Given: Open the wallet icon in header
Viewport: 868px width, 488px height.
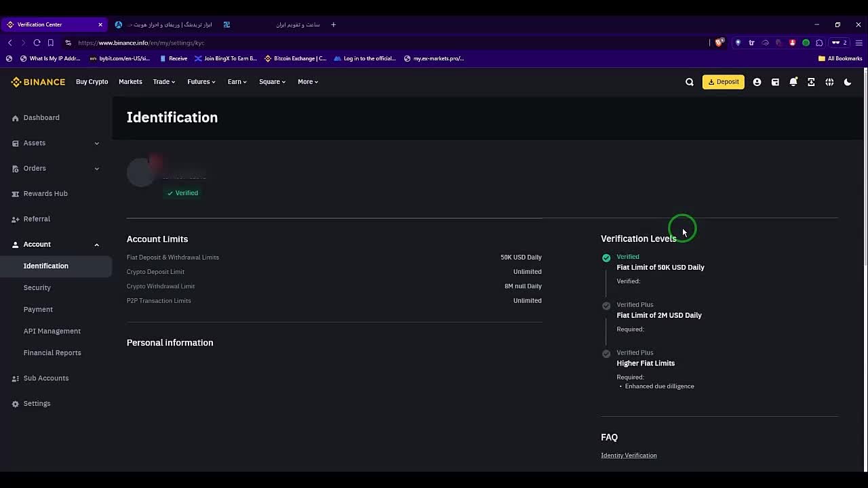Looking at the screenshot, I should tap(775, 82).
